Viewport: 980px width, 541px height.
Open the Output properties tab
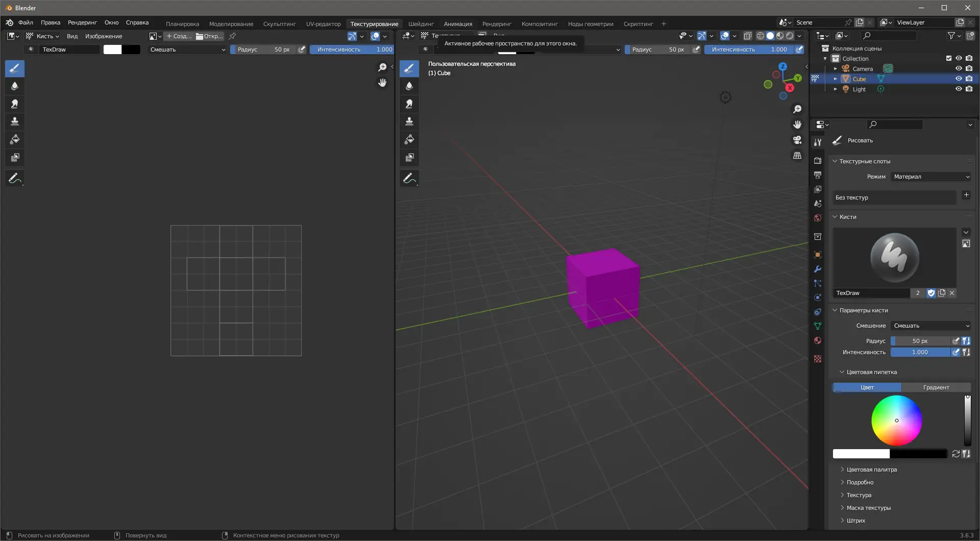pos(818,175)
